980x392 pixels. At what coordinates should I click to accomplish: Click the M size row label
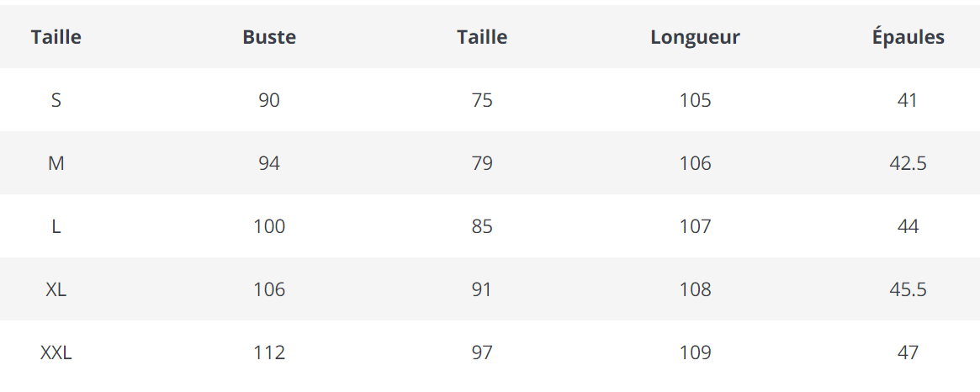pos(56,163)
